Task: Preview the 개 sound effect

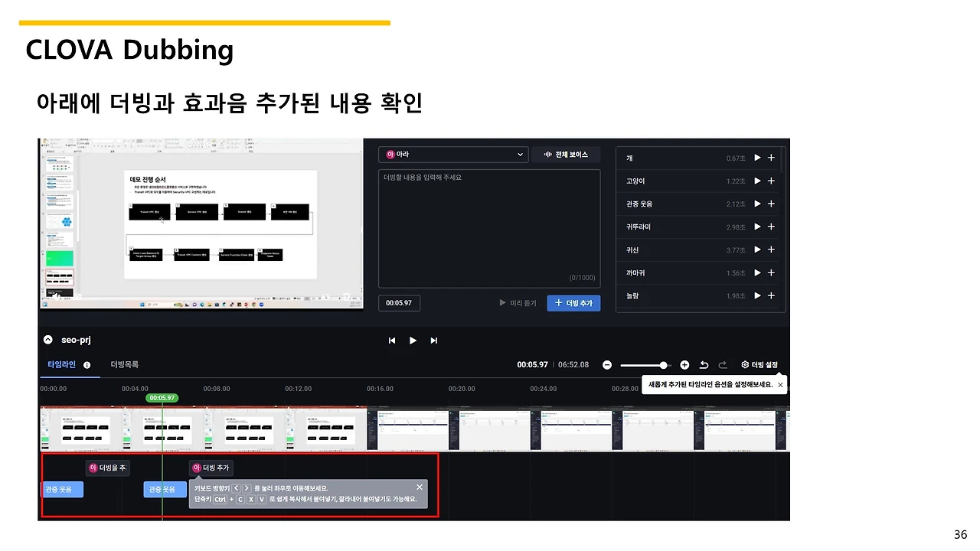Action: pyautogui.click(x=756, y=158)
